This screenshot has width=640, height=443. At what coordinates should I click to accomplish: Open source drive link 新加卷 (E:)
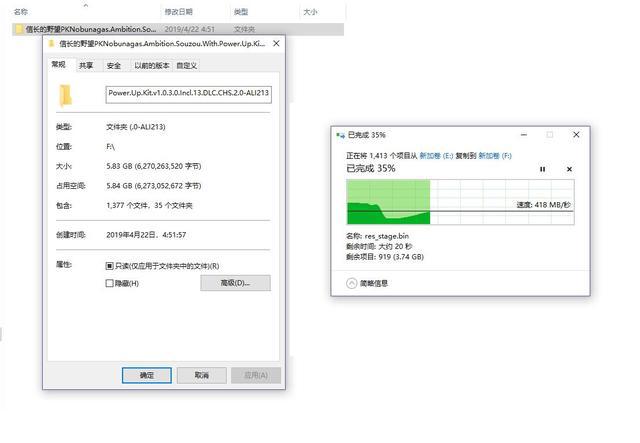click(x=436, y=156)
